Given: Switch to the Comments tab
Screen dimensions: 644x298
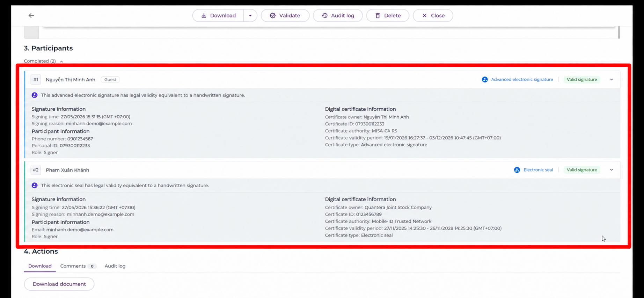Looking at the screenshot, I should point(78,266).
